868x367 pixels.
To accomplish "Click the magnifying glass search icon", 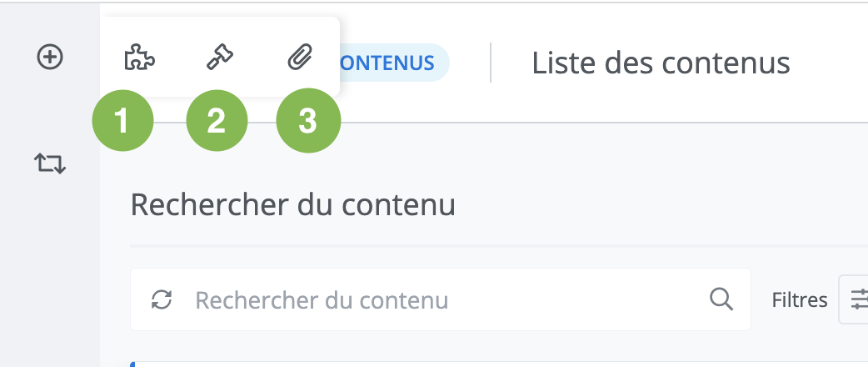I will 720,299.
